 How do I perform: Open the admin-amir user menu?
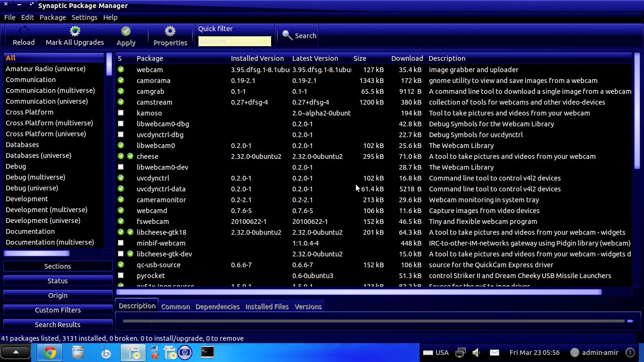(595, 353)
